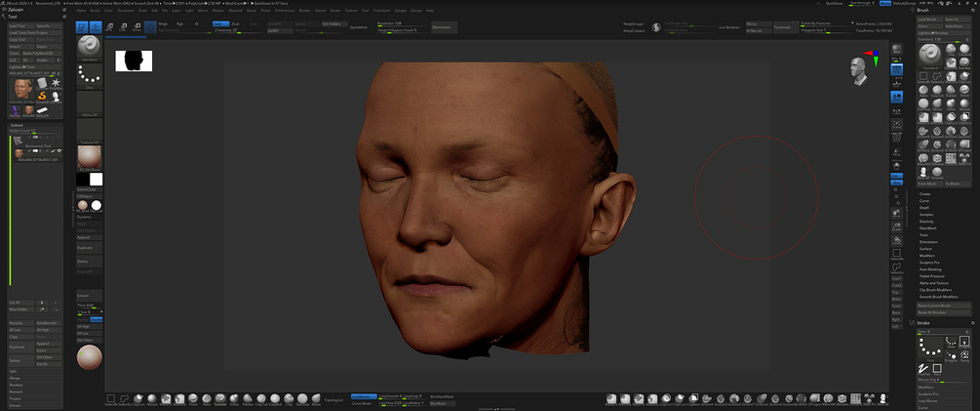
Task: Select the Draw mode icon in top shelf
Action: point(96,27)
